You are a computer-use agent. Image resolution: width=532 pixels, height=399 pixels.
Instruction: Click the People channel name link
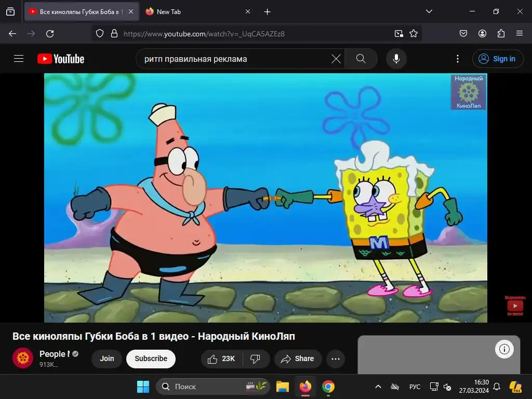[54, 354]
